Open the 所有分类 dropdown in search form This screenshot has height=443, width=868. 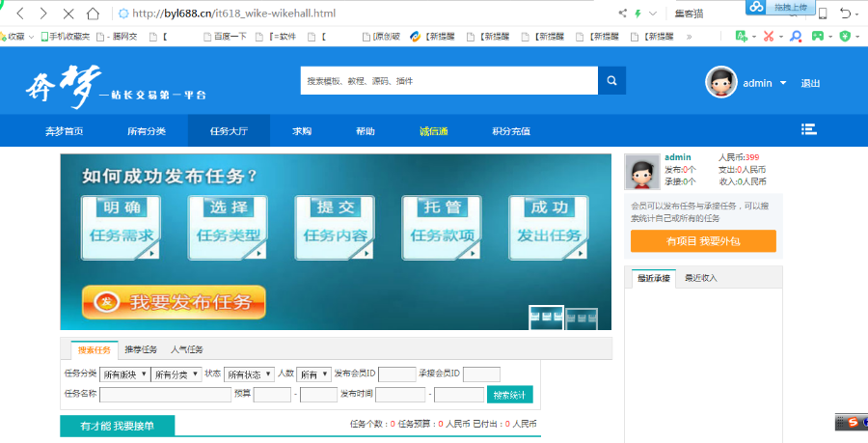pos(176,374)
